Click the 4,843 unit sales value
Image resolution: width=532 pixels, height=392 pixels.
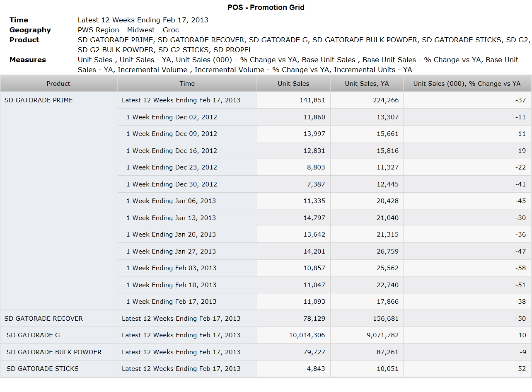point(316,368)
